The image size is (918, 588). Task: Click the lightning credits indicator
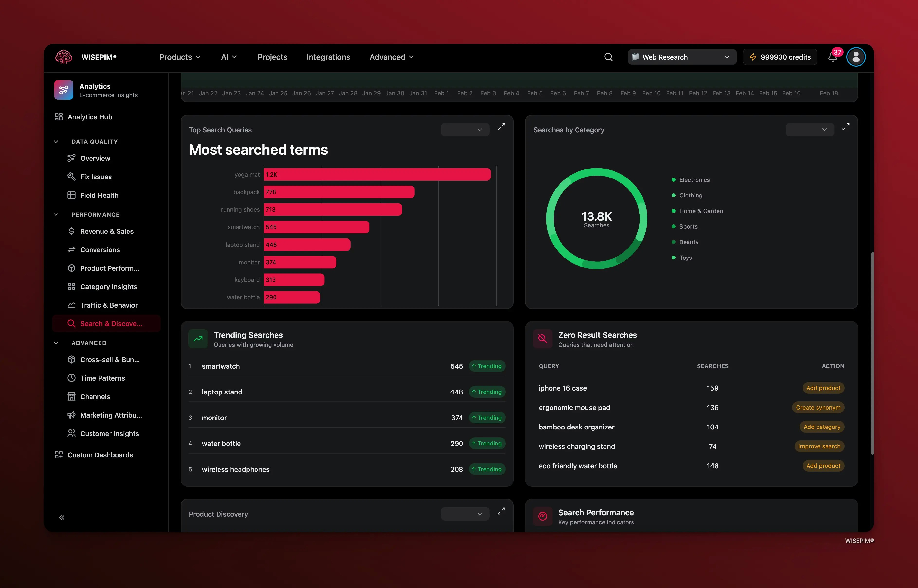coord(780,57)
